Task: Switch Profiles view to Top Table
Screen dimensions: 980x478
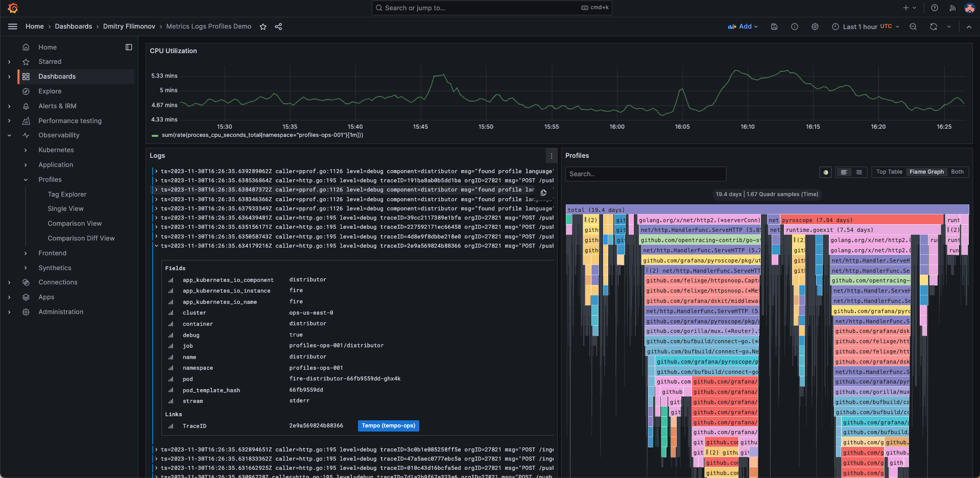Action: [x=889, y=172]
